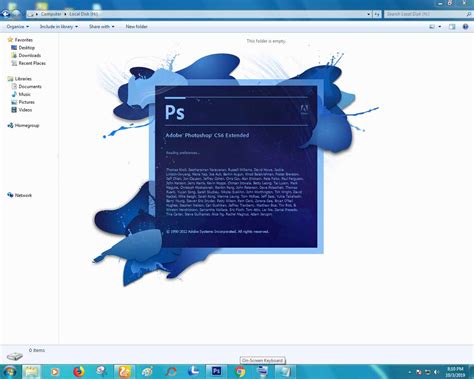Open Recent Places under Favorites
This screenshot has width=474, height=379.
tap(32, 63)
